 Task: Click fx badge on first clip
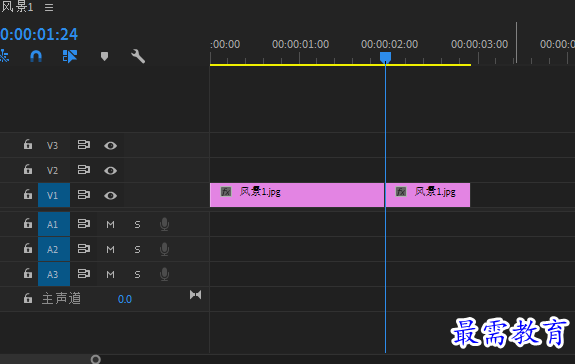(x=226, y=192)
